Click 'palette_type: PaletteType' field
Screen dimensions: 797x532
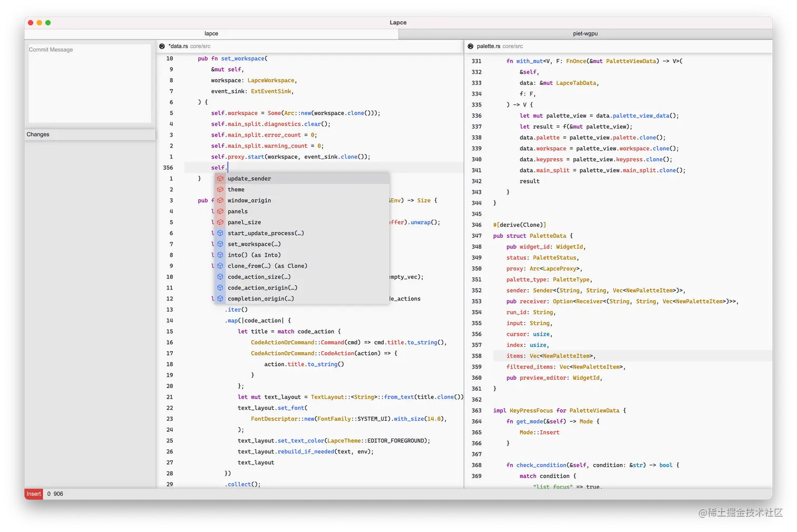tap(549, 280)
